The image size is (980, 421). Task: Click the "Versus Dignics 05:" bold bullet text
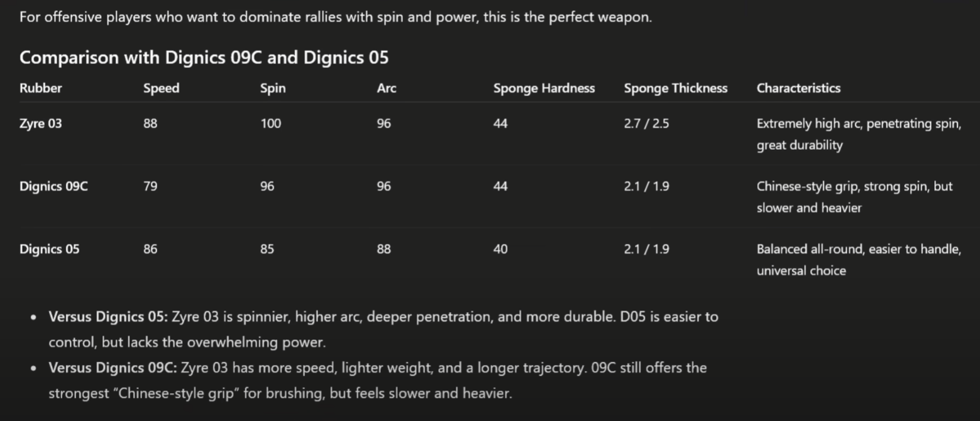pyautogui.click(x=108, y=317)
